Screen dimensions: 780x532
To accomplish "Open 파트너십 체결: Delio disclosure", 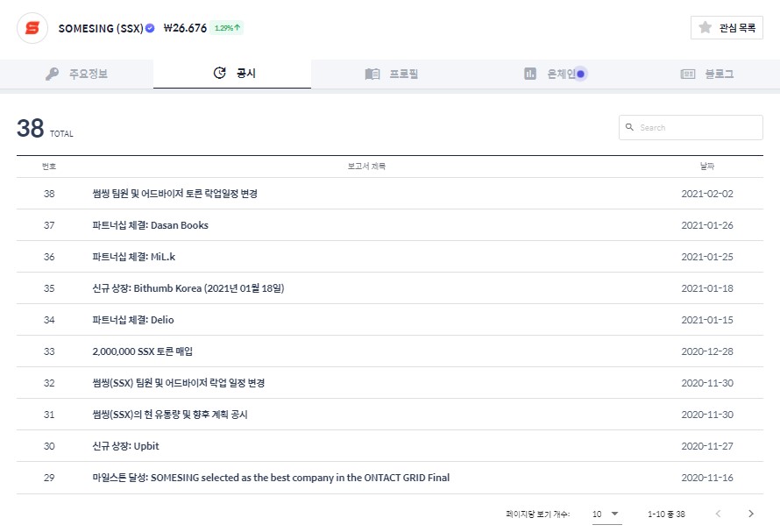I will (x=133, y=320).
